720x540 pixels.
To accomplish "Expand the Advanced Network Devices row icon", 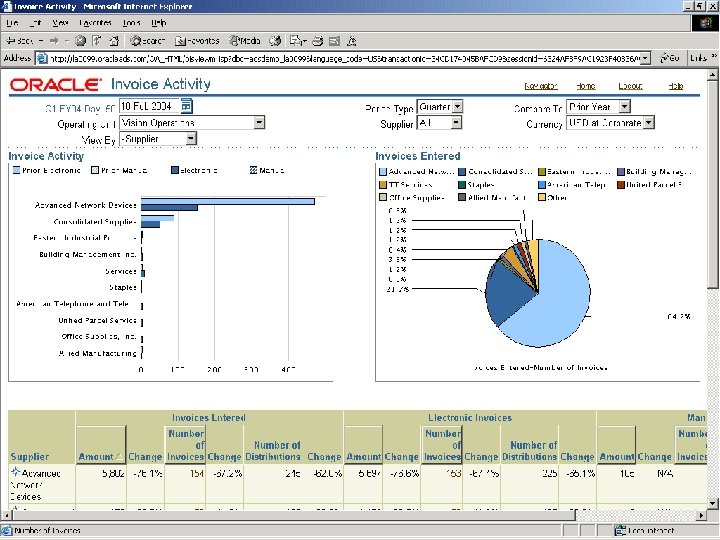I will [x=15, y=471].
